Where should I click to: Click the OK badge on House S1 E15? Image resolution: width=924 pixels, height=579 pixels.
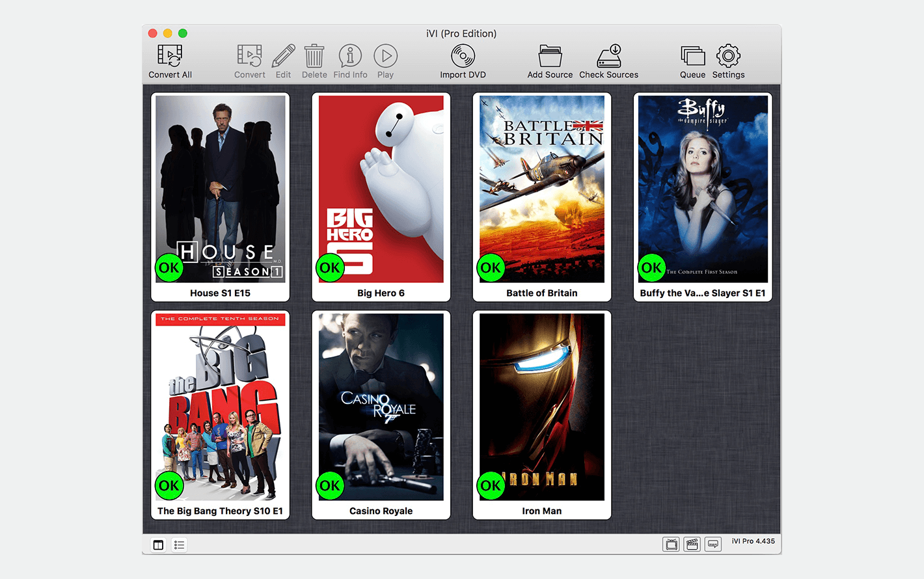pyautogui.click(x=169, y=267)
